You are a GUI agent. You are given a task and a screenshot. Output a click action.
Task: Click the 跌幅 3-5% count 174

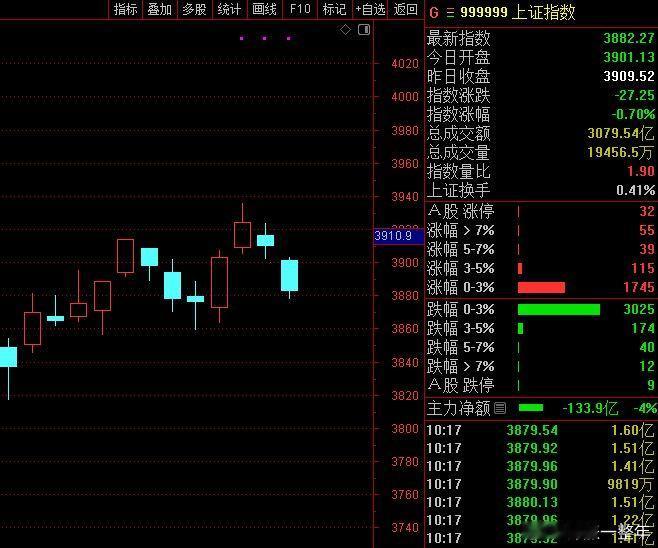643,328
